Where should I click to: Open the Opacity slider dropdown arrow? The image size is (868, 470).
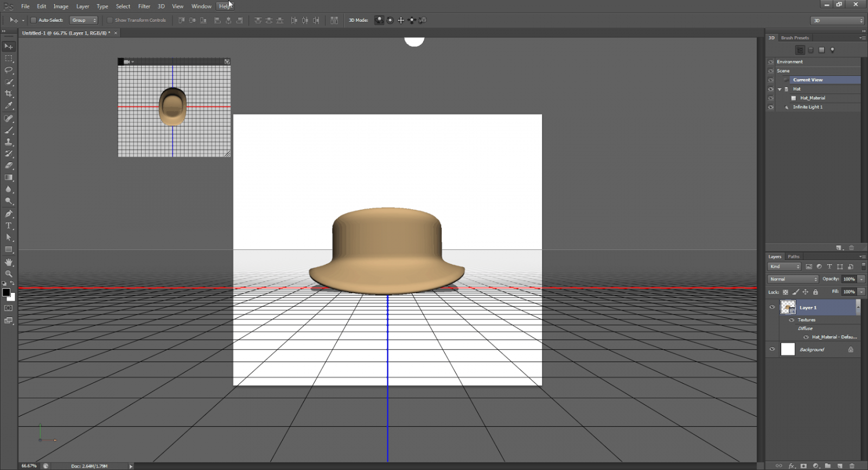tap(861, 279)
